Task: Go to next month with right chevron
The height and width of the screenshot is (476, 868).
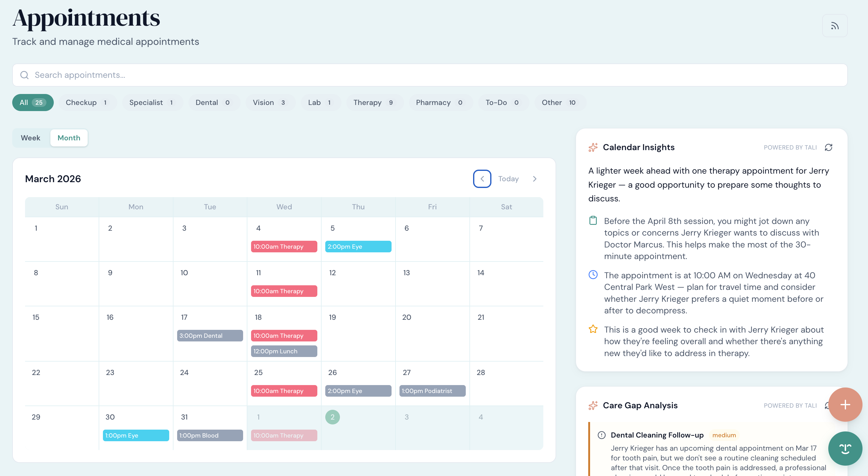Action: click(x=534, y=179)
